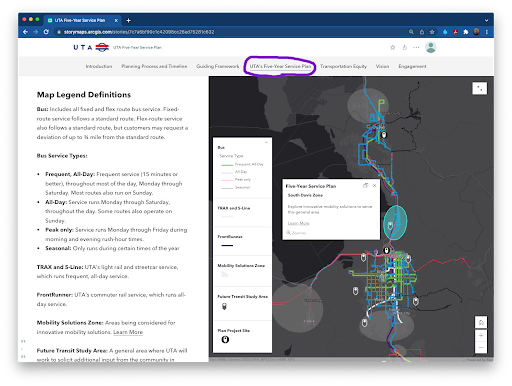Click the favorite star icon in story header
Image resolution: width=512 pixels, height=386 pixels.
click(x=393, y=47)
